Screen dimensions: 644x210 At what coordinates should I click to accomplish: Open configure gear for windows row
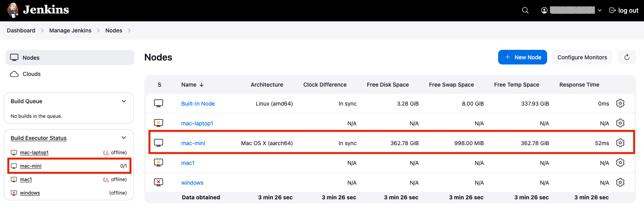tap(620, 182)
